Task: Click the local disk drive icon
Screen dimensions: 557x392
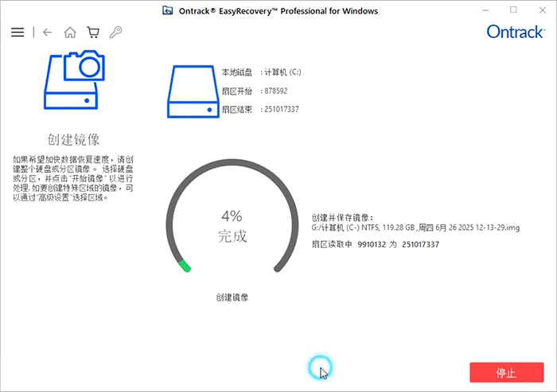Action: click(x=193, y=91)
